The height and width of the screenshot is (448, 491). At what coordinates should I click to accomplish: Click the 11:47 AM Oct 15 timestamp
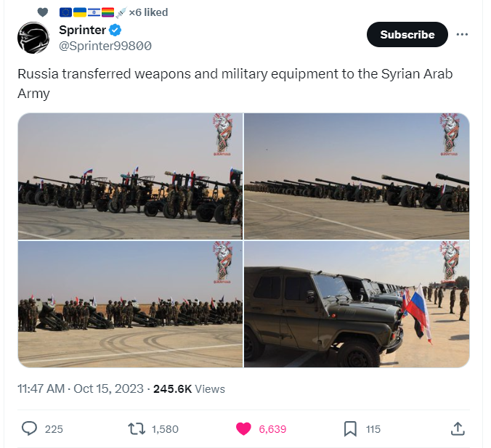tap(81, 389)
